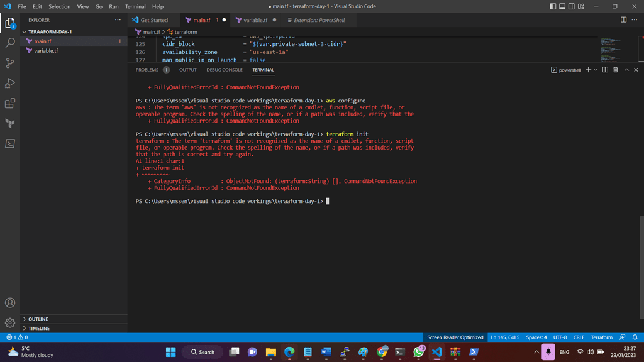This screenshot has height=362, width=644.
Task: Open the Search view in activity bar
Action: (10, 43)
